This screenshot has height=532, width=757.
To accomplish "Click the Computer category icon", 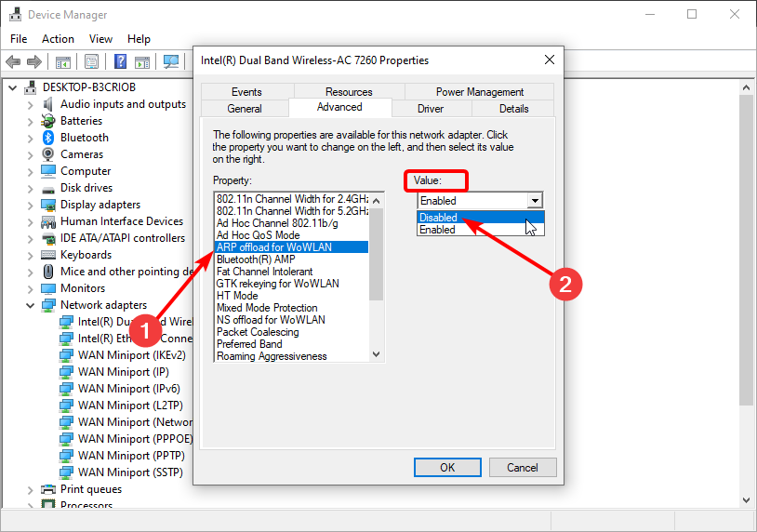I will tap(48, 171).
